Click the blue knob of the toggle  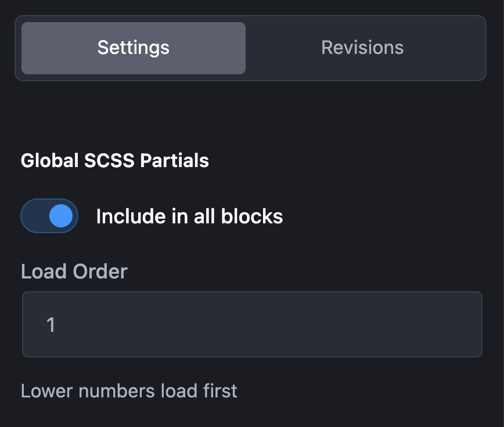[x=61, y=216]
